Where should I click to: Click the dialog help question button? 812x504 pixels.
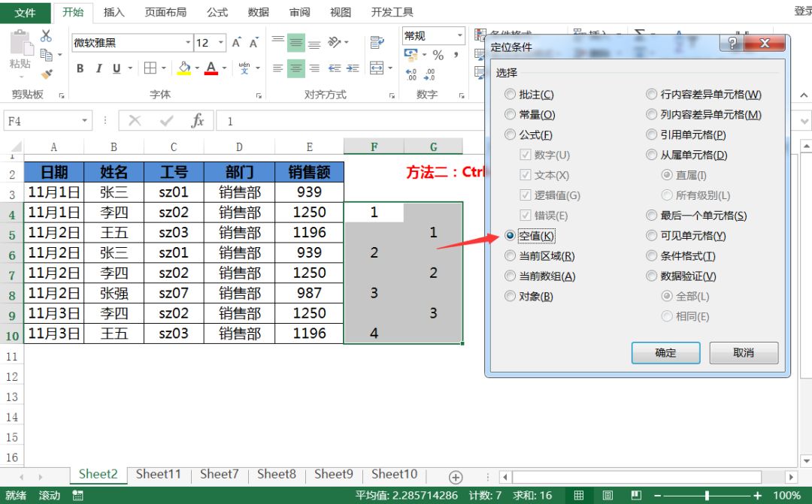732,44
